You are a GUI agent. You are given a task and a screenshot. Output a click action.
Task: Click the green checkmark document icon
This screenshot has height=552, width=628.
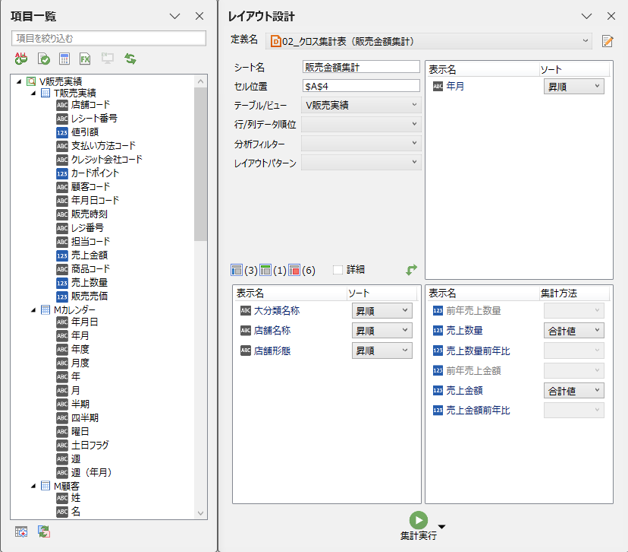pos(43,59)
